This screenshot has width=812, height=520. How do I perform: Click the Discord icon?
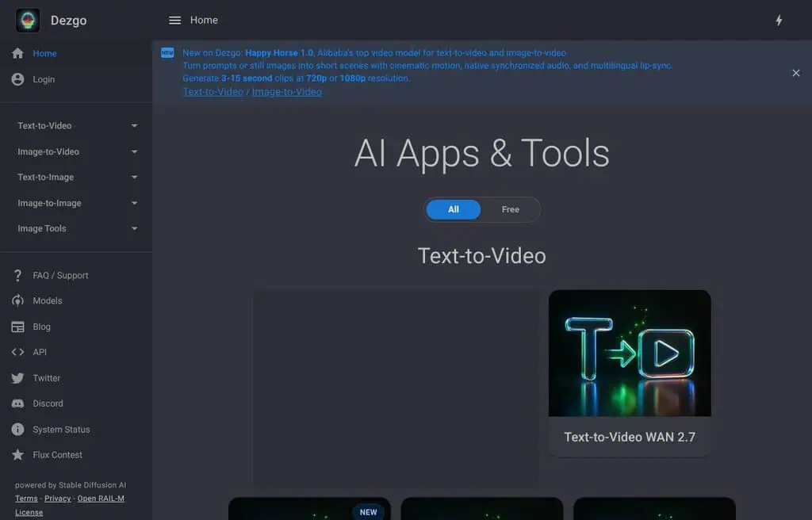coord(17,403)
